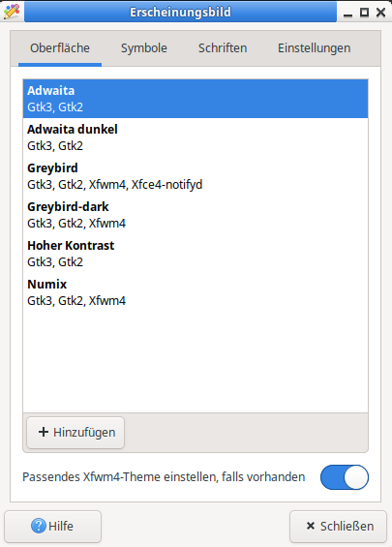This screenshot has width=392, height=547.
Task: Go to the Einstellungen tab
Action: (315, 48)
